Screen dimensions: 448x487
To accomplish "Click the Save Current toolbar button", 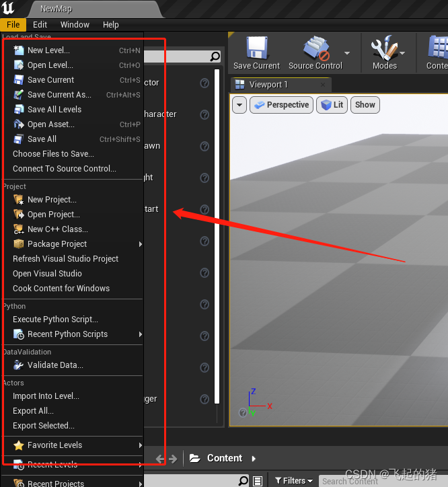I will tap(256, 52).
